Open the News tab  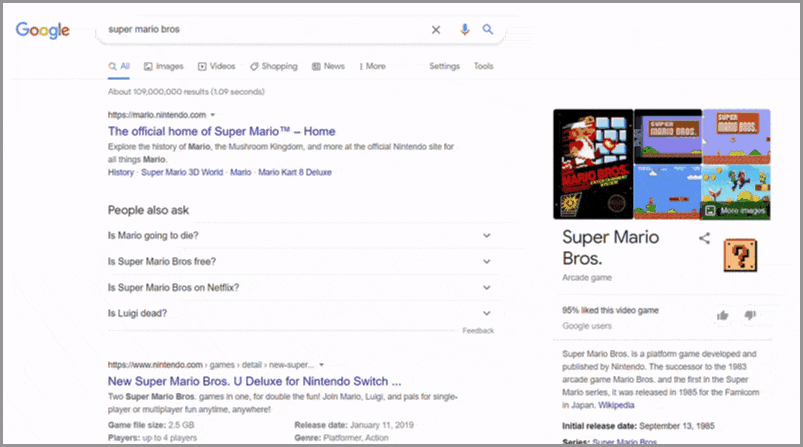click(x=328, y=66)
